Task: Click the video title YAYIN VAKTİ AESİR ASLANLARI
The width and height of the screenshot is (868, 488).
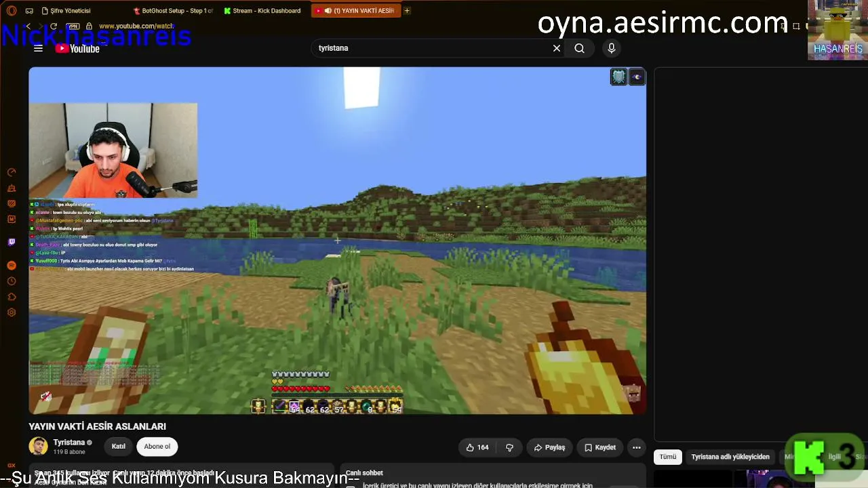Action: point(97,426)
